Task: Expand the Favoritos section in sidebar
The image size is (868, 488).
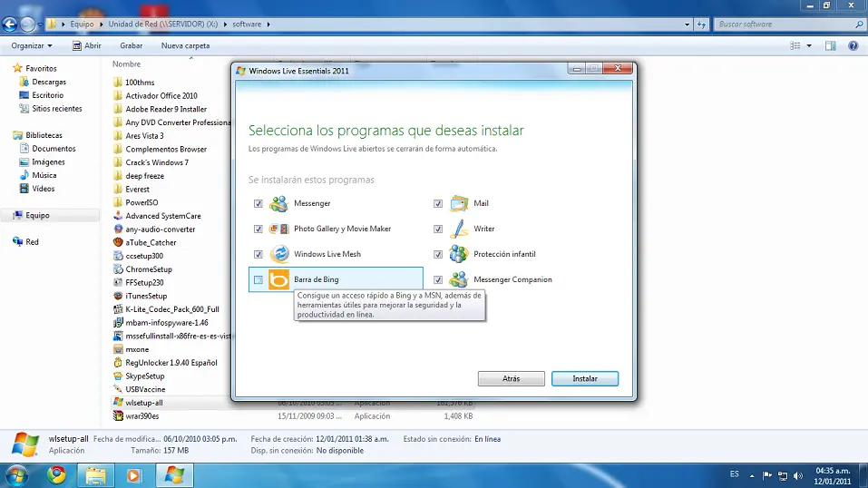Action: tap(7, 68)
